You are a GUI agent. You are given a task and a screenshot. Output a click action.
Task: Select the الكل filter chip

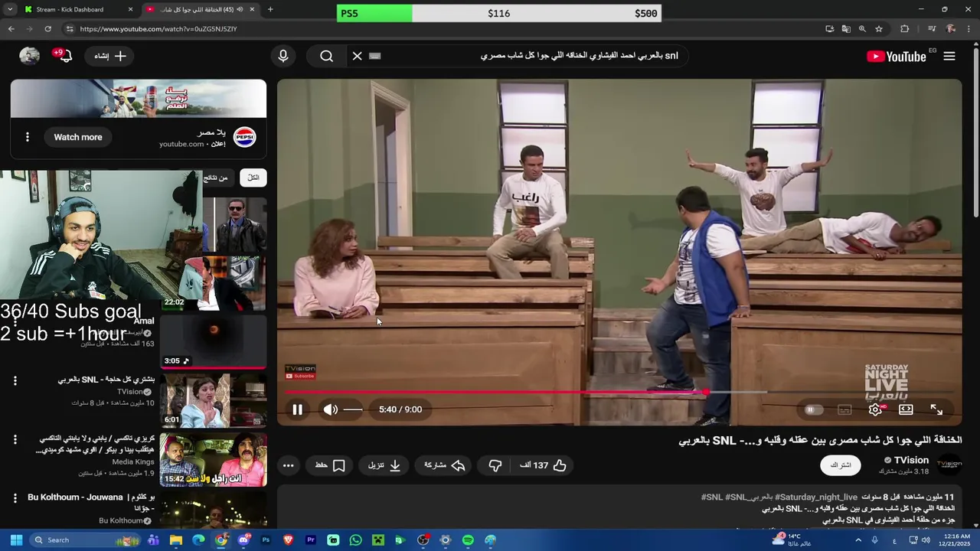click(253, 178)
